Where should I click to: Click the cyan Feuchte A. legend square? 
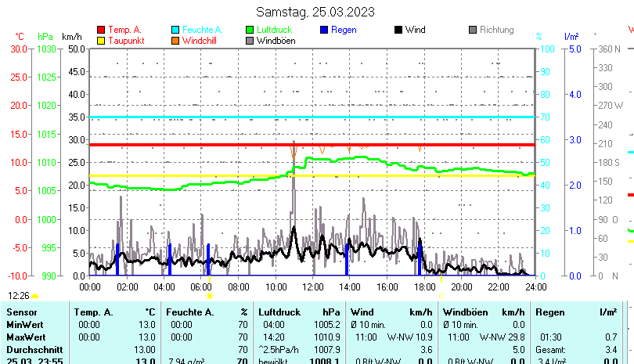175,30
